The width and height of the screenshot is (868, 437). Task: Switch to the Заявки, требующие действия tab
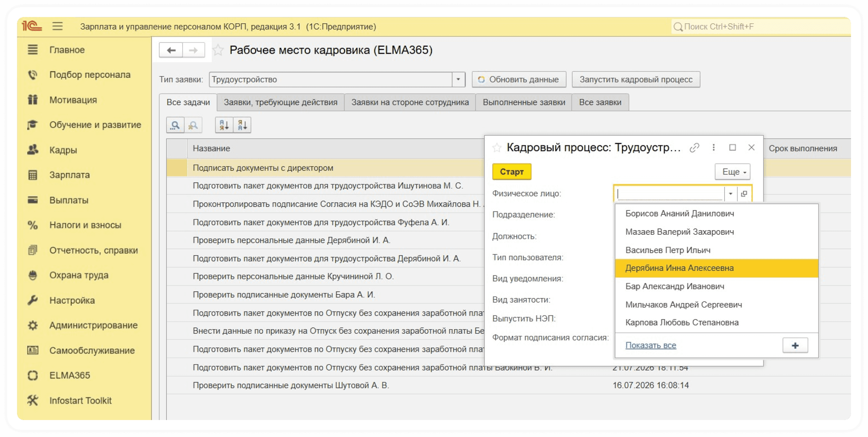click(281, 103)
